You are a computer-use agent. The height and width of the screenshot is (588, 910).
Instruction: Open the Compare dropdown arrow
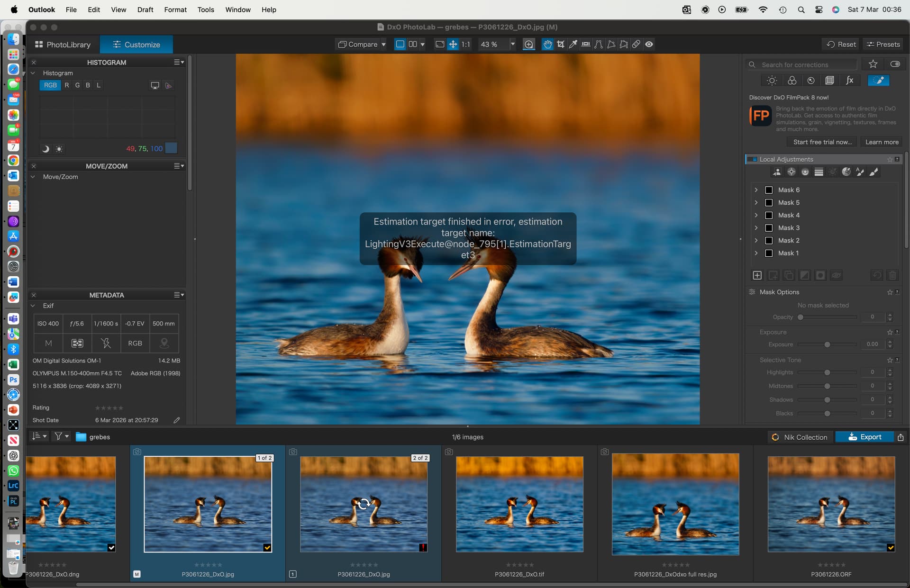click(x=383, y=44)
